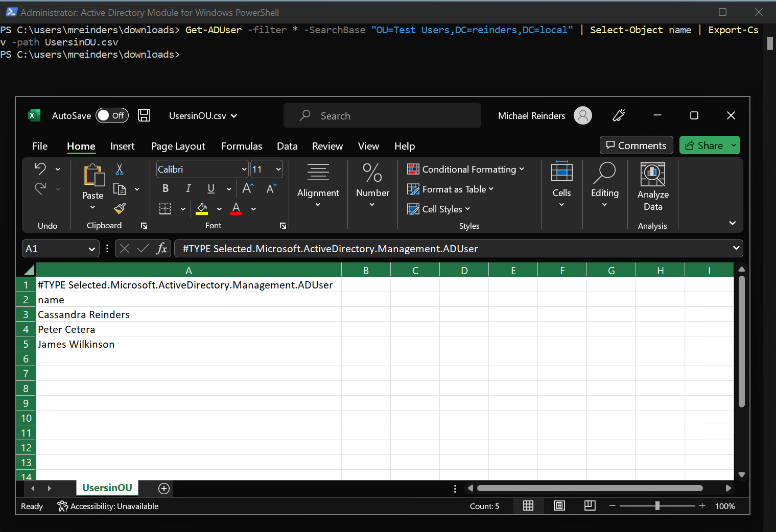Open the Calibri font name dropdown
The height and width of the screenshot is (532, 776).
[x=244, y=169]
